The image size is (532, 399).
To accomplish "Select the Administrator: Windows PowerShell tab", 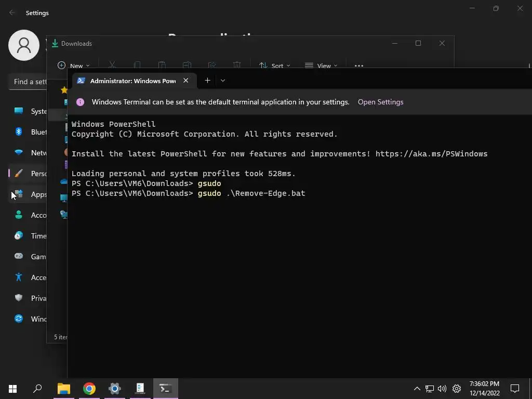I will (135, 81).
